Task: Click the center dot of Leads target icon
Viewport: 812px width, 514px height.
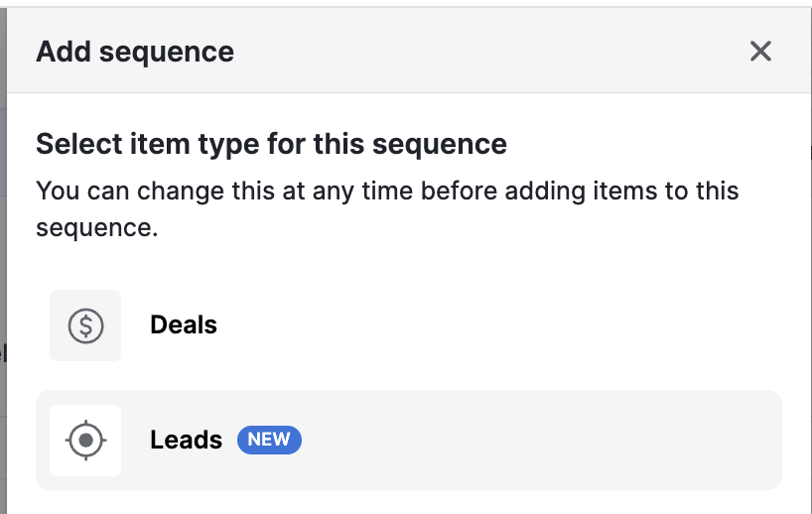Action: click(x=85, y=440)
